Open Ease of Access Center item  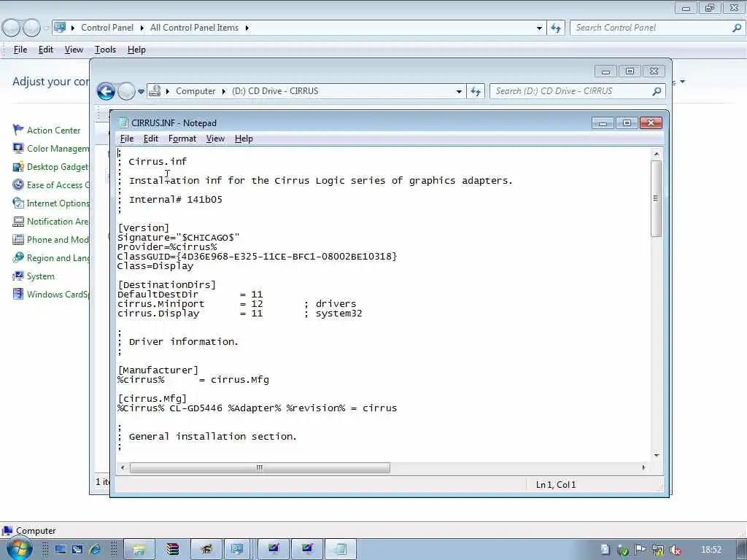tap(51, 184)
